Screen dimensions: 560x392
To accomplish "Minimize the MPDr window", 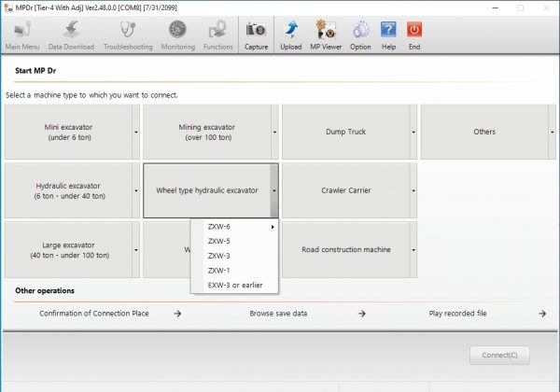I will click(x=495, y=7).
